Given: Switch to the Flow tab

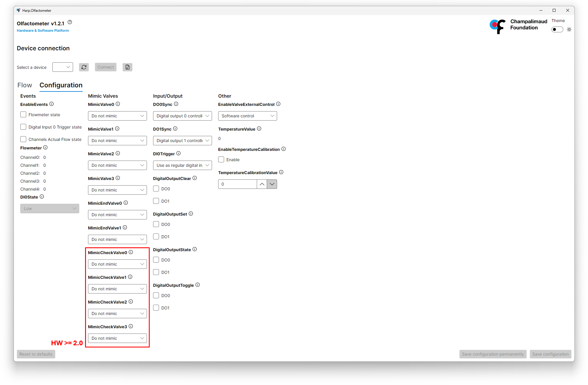Looking at the screenshot, I should coord(25,85).
